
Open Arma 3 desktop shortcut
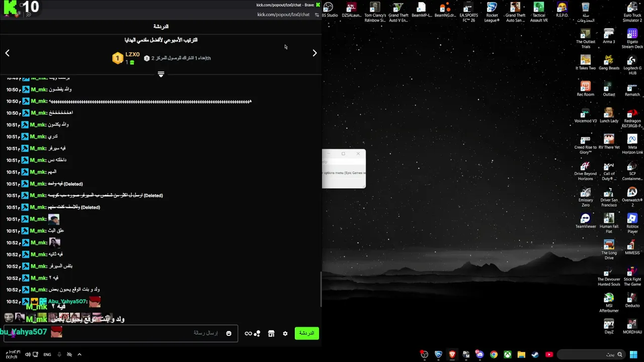click(x=609, y=37)
